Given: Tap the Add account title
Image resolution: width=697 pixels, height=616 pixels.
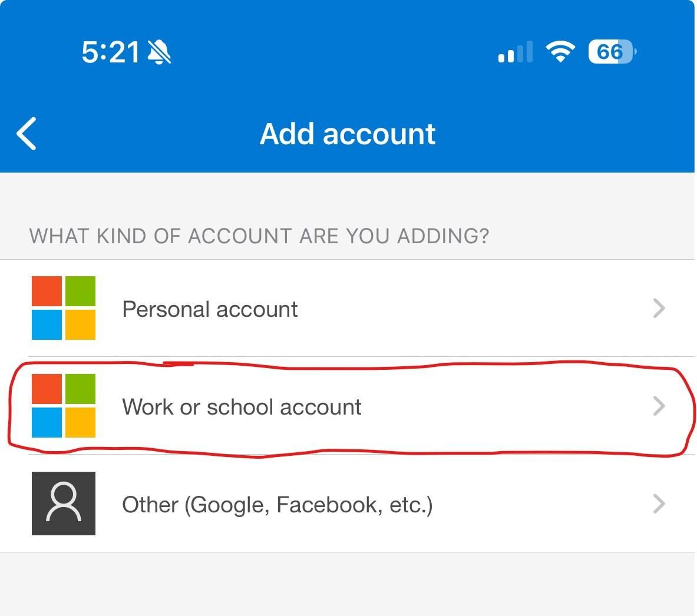Looking at the screenshot, I should coord(348,134).
